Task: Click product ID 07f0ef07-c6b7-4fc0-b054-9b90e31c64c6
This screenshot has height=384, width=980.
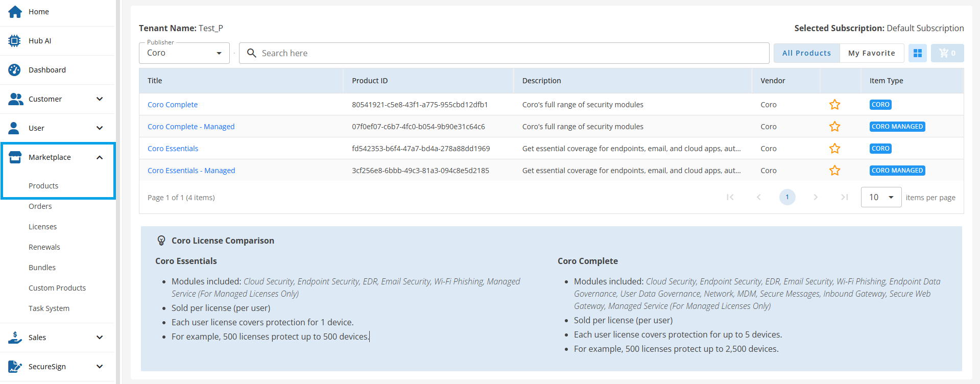Action: (418, 127)
